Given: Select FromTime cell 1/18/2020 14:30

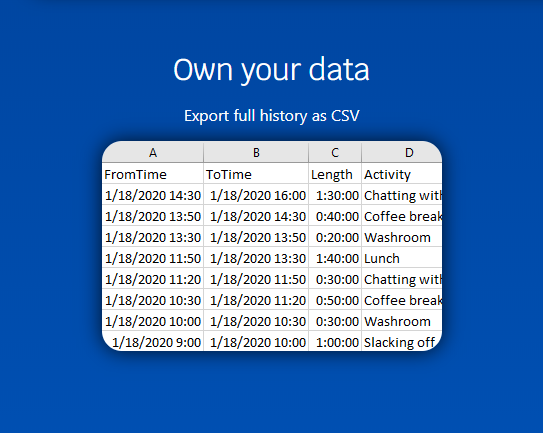Looking at the screenshot, I should (153, 195).
